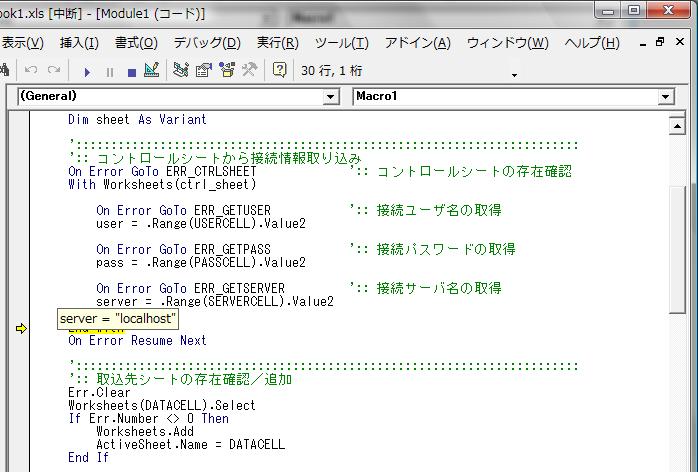The image size is (698, 472).
Task: Open the Toolbox icon
Action: 250,70
